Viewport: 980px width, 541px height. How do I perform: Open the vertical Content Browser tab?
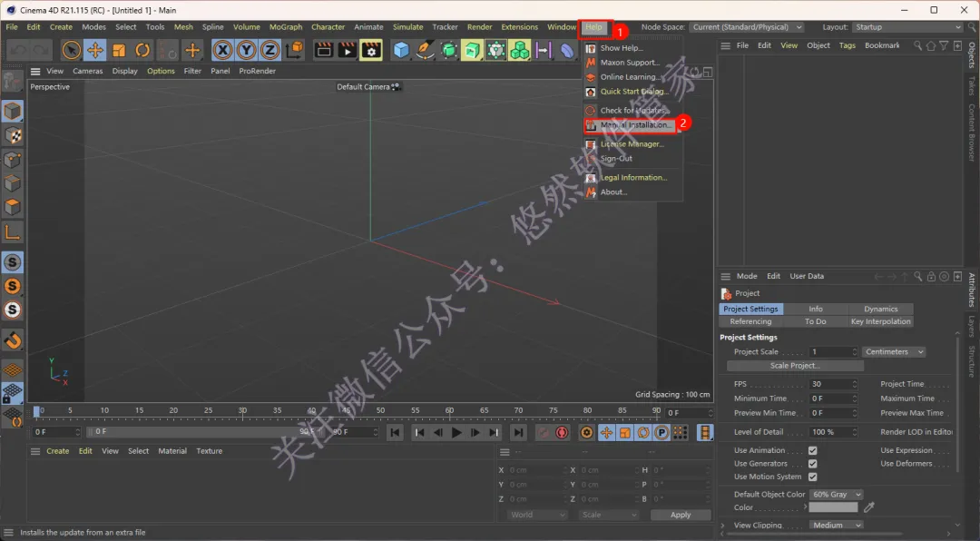pyautogui.click(x=972, y=132)
